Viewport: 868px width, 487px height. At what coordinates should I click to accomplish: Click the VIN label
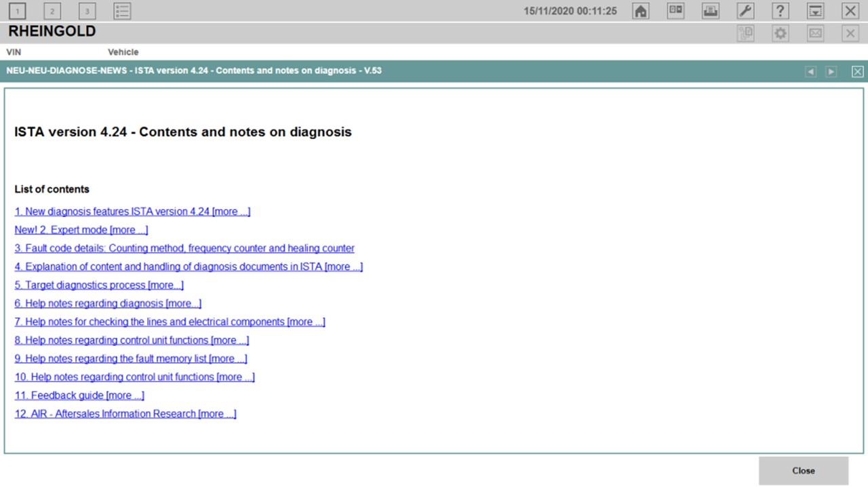14,52
